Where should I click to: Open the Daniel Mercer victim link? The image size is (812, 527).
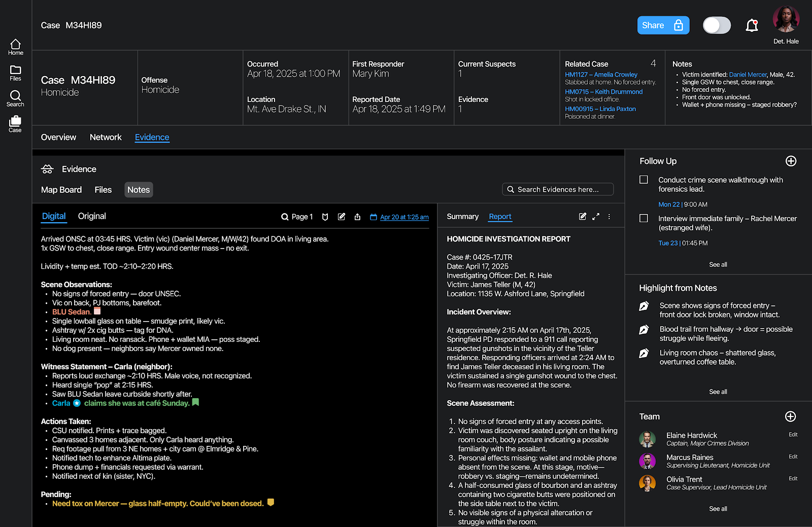pos(748,75)
